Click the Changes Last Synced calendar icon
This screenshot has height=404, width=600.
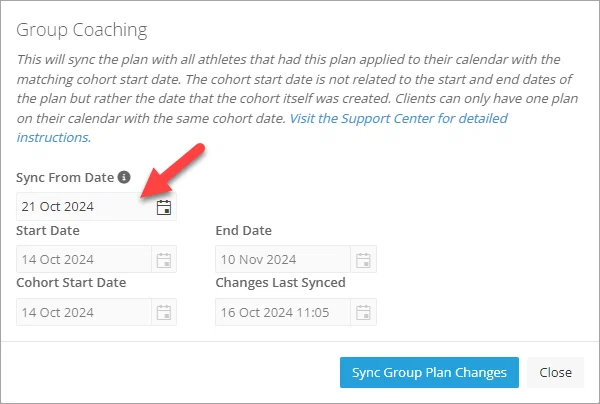(363, 312)
